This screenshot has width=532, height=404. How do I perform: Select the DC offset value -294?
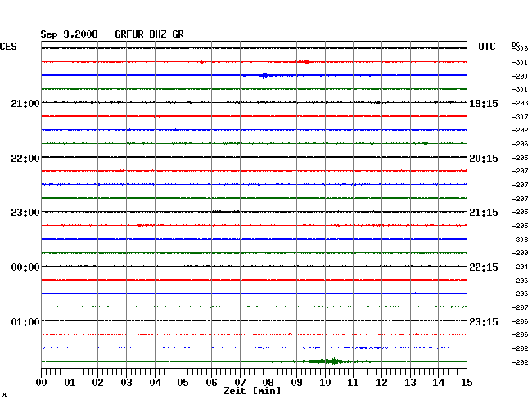click(x=520, y=267)
